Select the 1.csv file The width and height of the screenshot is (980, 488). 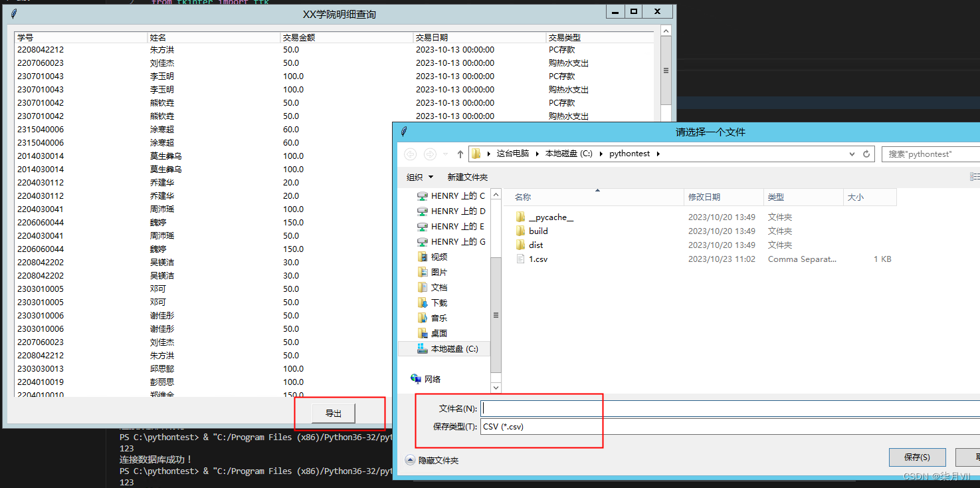point(538,259)
